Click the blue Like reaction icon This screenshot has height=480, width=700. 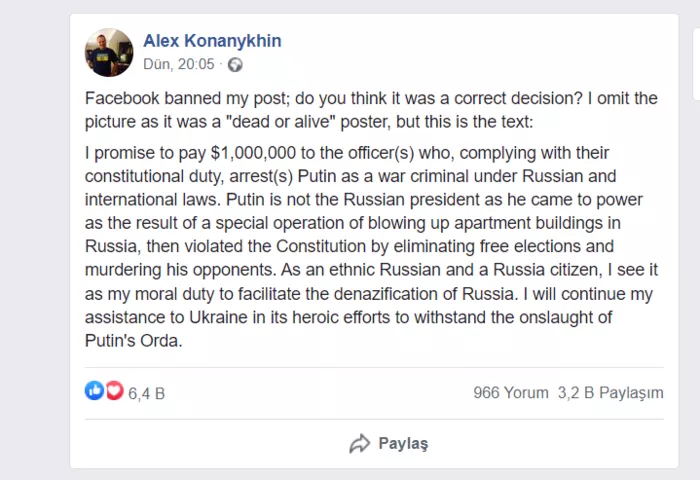[94, 391]
